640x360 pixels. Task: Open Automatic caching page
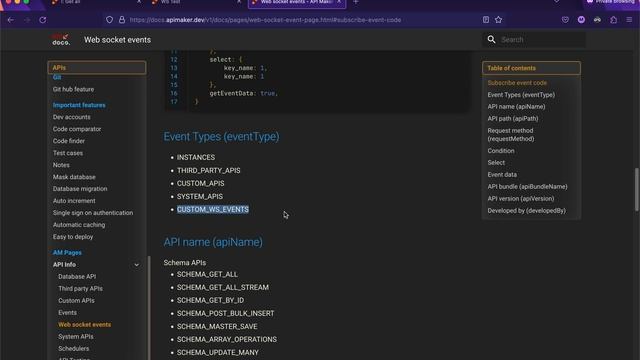click(79, 224)
